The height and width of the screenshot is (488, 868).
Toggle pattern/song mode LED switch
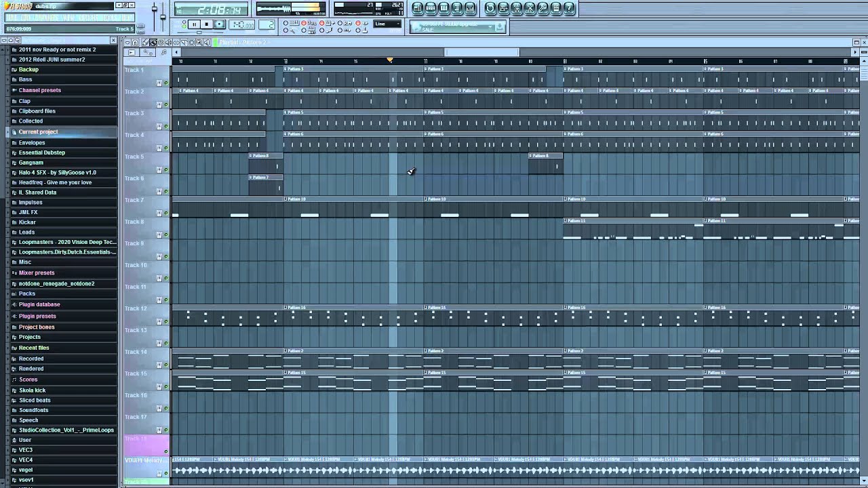click(x=184, y=24)
